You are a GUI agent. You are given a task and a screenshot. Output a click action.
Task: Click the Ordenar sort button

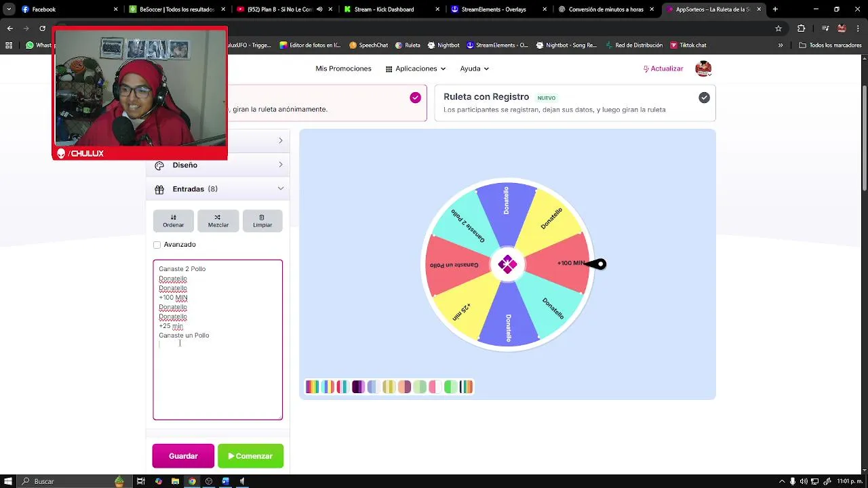click(x=173, y=221)
